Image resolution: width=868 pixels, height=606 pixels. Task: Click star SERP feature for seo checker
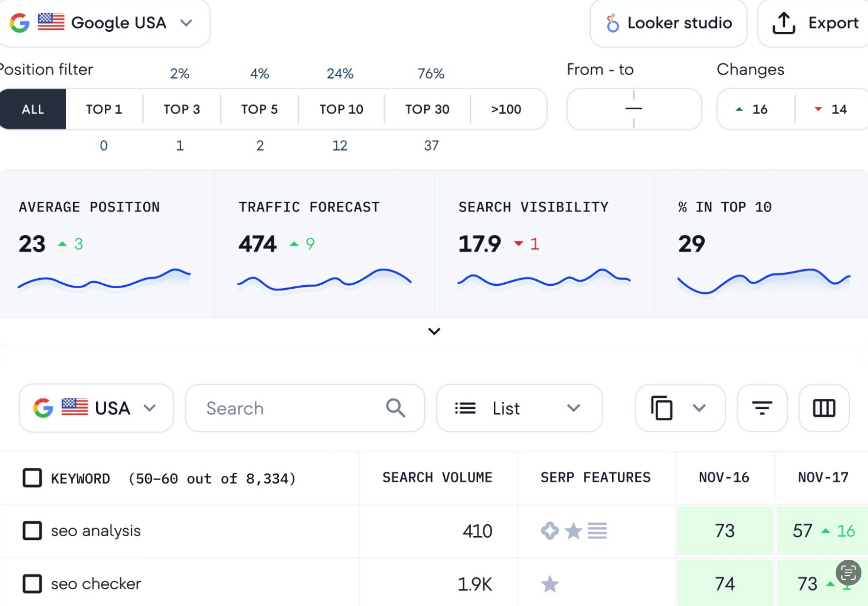(x=550, y=584)
